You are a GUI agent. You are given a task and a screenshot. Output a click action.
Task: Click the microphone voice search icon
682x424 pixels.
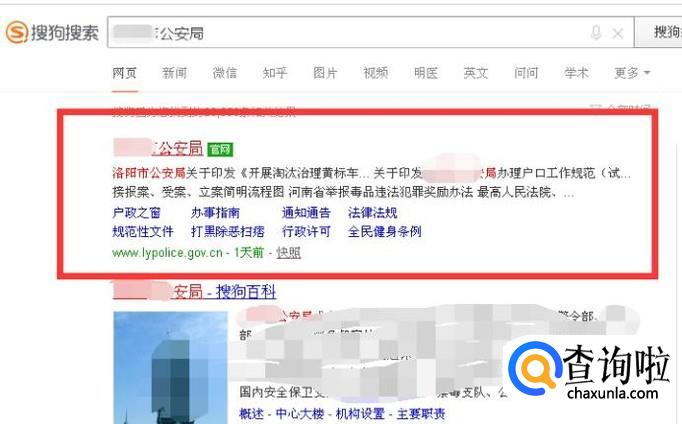coord(596,33)
